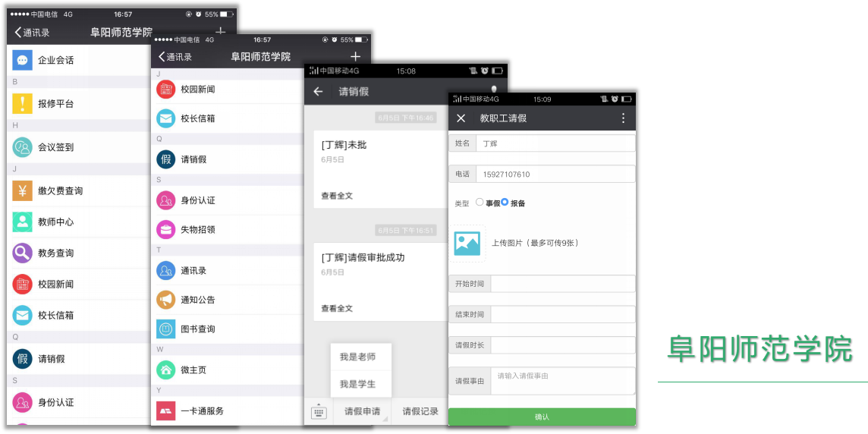Pick a date in 结束时间 field
The image size is (868, 434).
point(563,314)
